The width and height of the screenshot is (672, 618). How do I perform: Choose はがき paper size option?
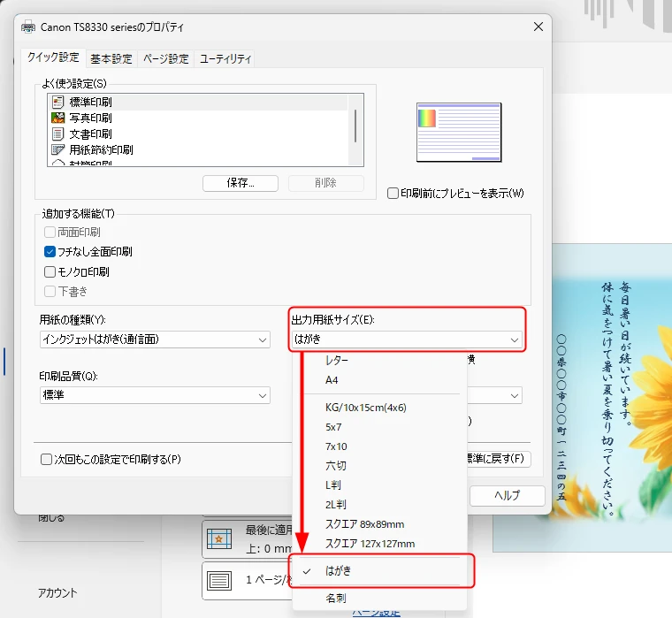(379, 571)
